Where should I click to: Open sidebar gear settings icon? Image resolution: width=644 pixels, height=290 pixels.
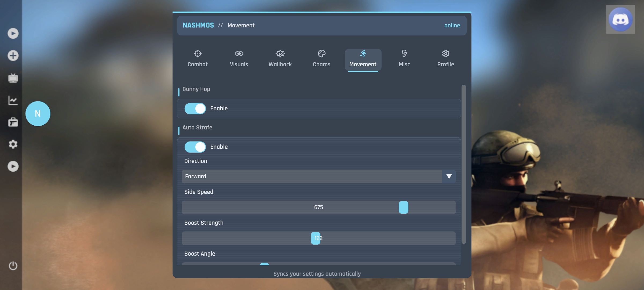click(13, 144)
